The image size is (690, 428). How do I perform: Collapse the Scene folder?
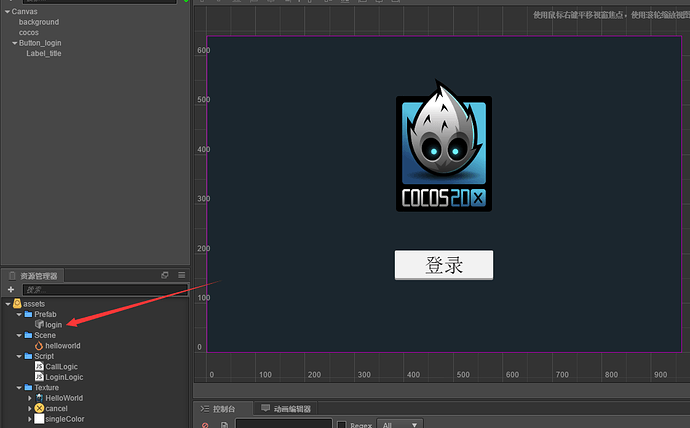[x=19, y=336]
